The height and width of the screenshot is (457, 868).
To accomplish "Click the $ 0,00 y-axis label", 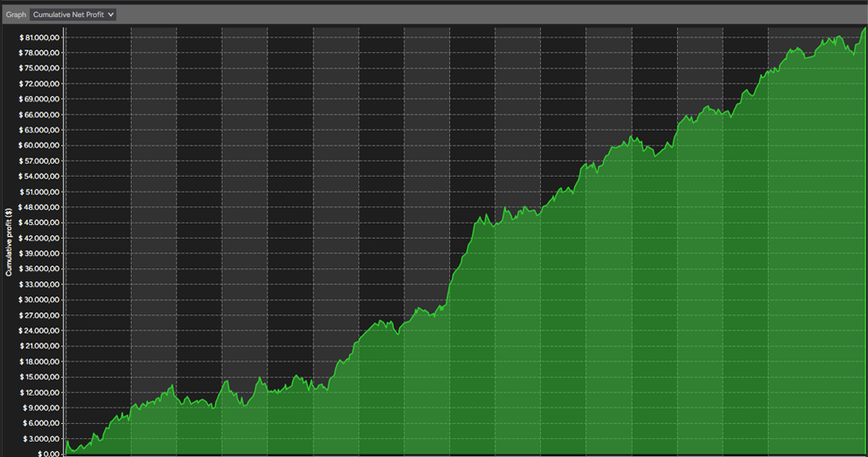I will click(x=48, y=454).
